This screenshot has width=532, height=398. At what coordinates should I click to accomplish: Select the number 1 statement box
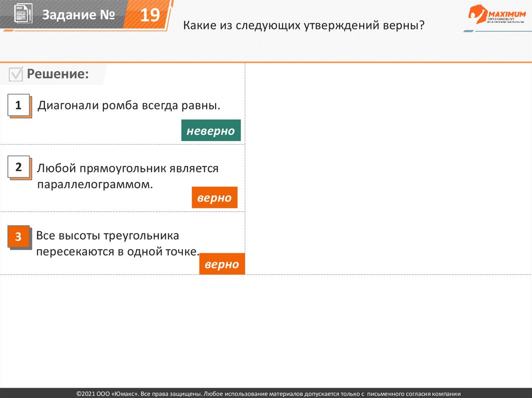(x=19, y=106)
